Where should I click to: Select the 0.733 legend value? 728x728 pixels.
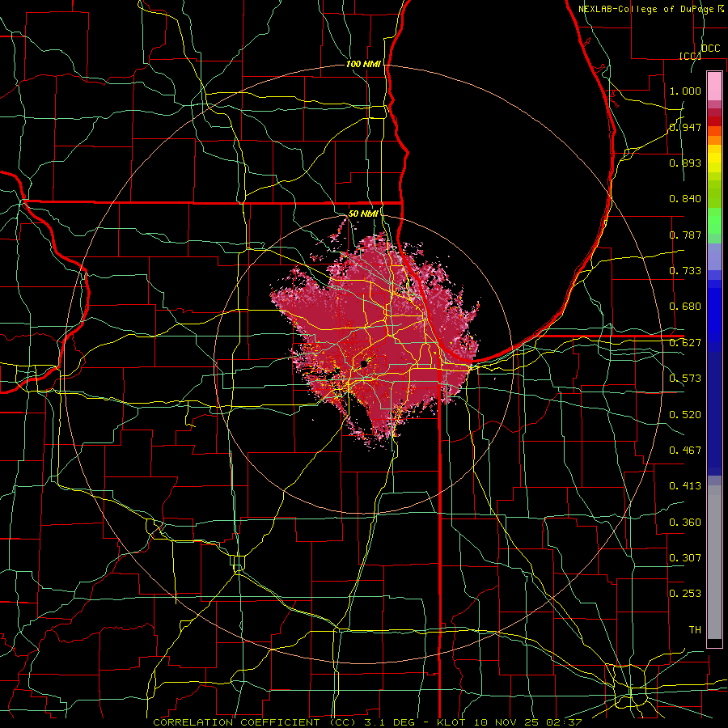[685, 271]
